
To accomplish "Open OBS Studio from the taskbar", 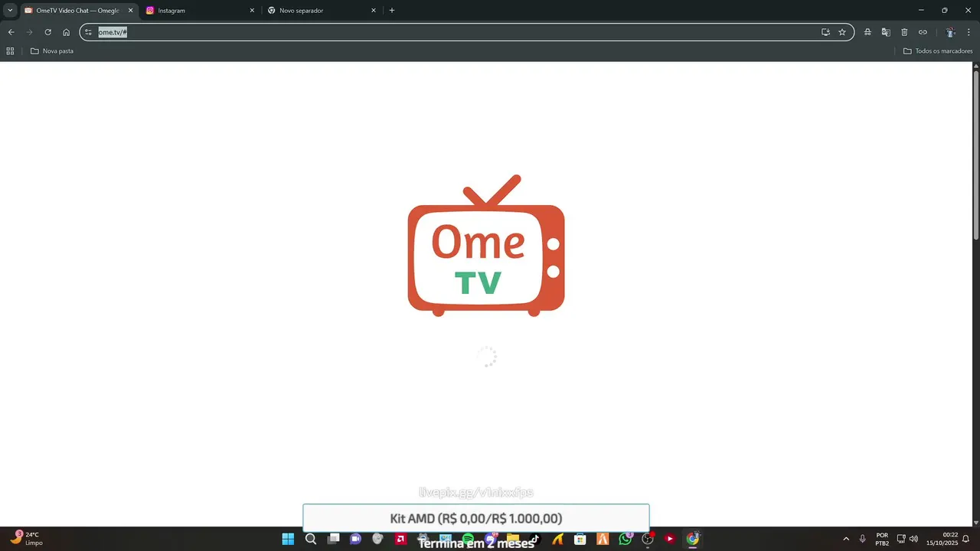I will click(x=648, y=539).
